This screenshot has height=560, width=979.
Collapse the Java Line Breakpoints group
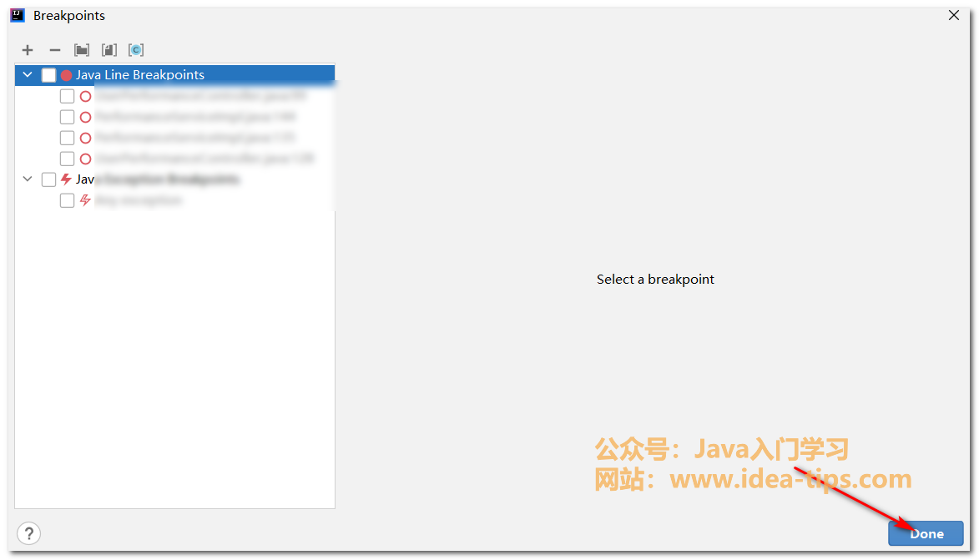(x=28, y=75)
